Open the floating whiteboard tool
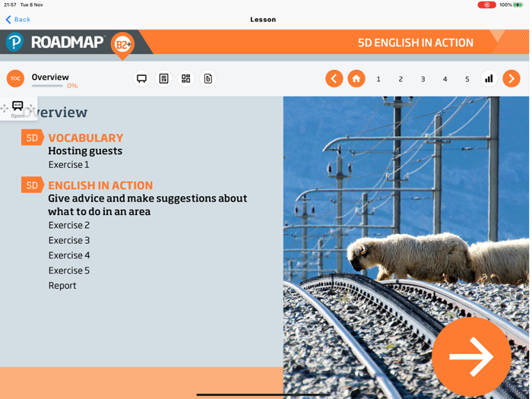Image resolution: width=532 pixels, height=399 pixels. click(x=17, y=109)
